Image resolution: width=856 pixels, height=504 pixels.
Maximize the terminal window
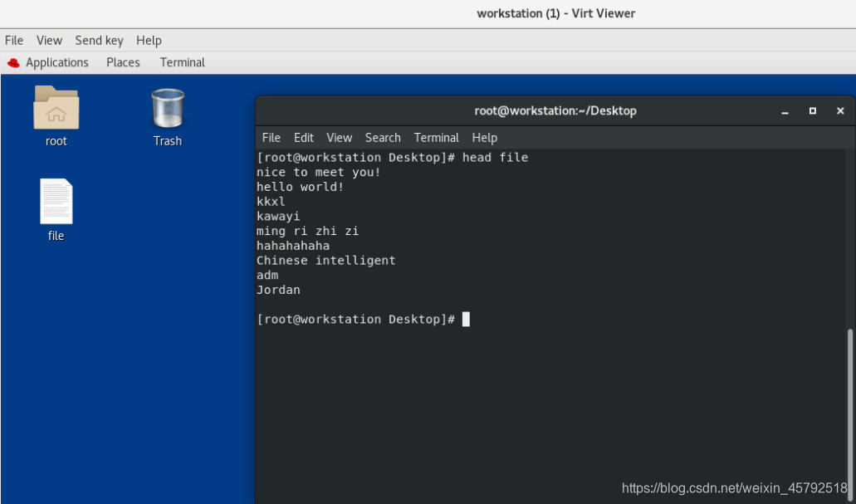pyautogui.click(x=812, y=111)
